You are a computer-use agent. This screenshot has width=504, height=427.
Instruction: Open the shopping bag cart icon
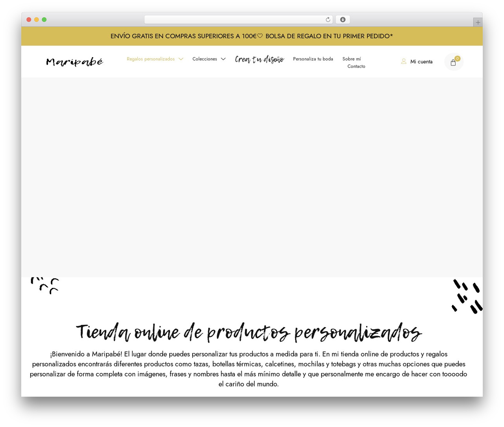454,62
